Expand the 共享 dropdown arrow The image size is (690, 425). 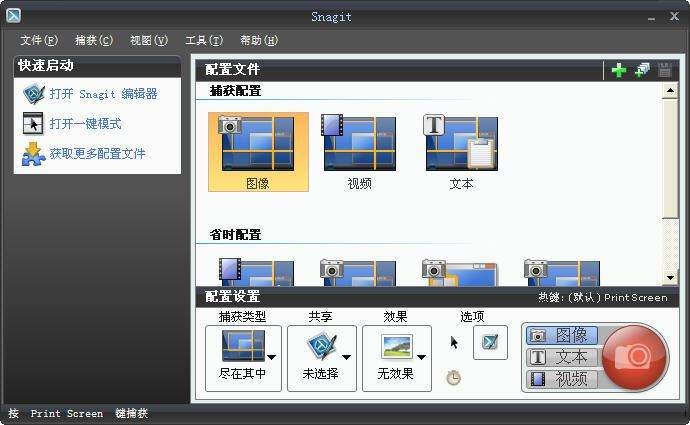(346, 357)
